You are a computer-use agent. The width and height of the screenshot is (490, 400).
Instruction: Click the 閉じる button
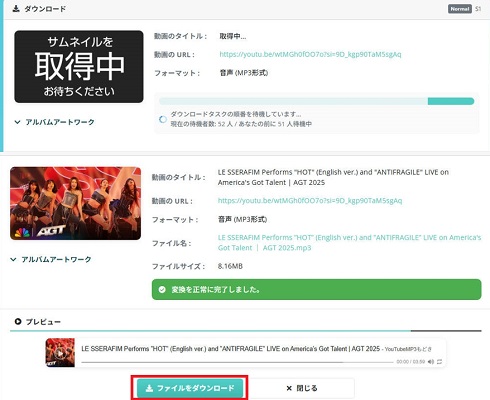pyautogui.click(x=302, y=388)
